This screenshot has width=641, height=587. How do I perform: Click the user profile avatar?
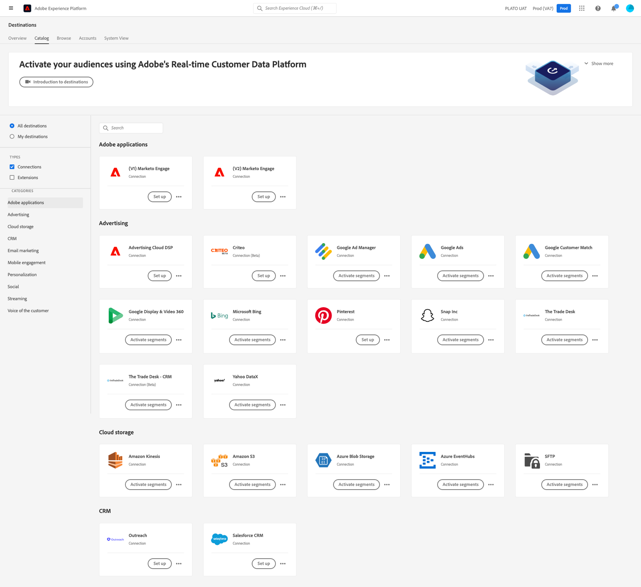(x=630, y=8)
